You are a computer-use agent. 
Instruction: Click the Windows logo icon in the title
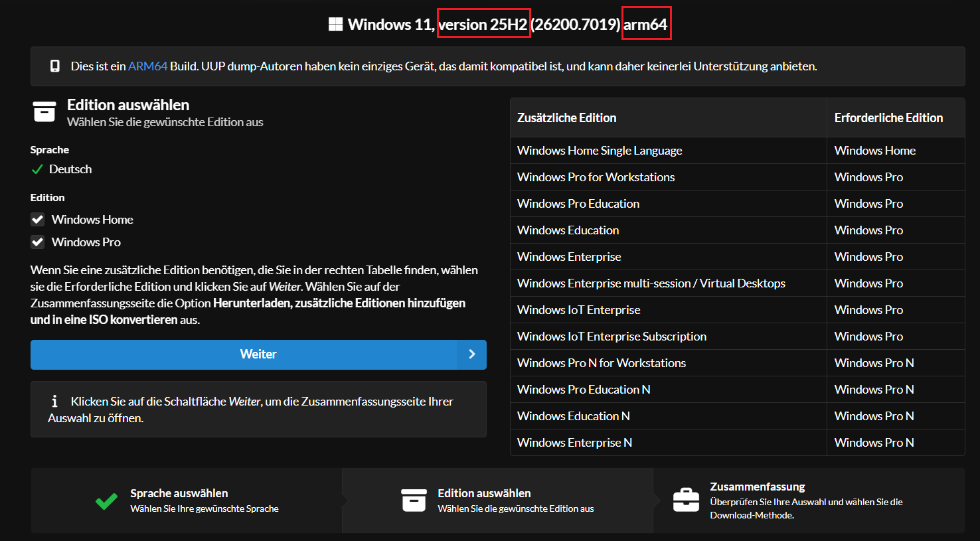[335, 25]
